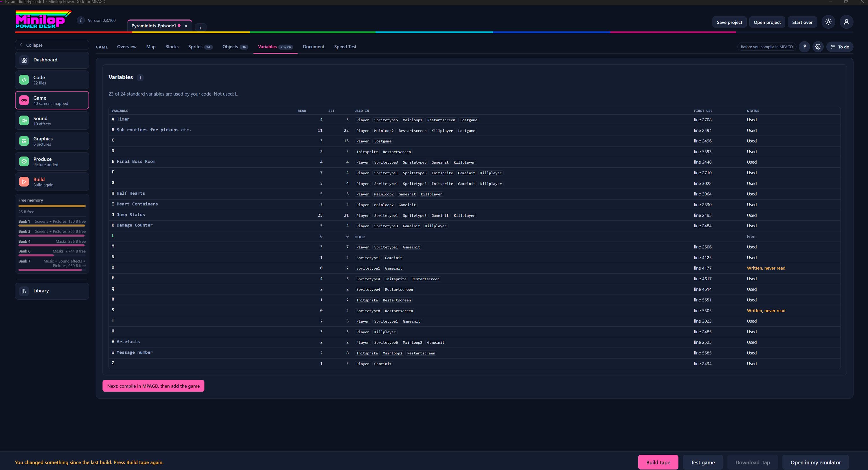Click the Produce box icon
Viewport: 868px width, 470px height.
[x=24, y=162]
